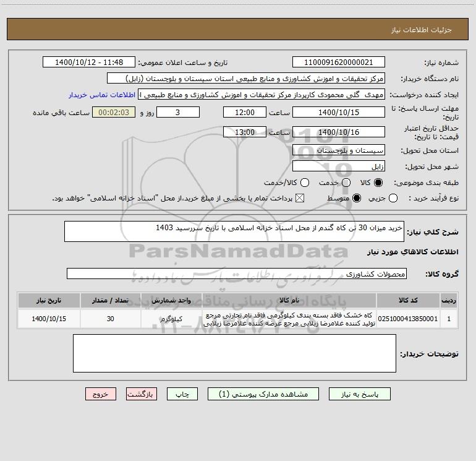The image size is (476, 461).
Task: Click the general need description text area
Action: tap(234, 231)
